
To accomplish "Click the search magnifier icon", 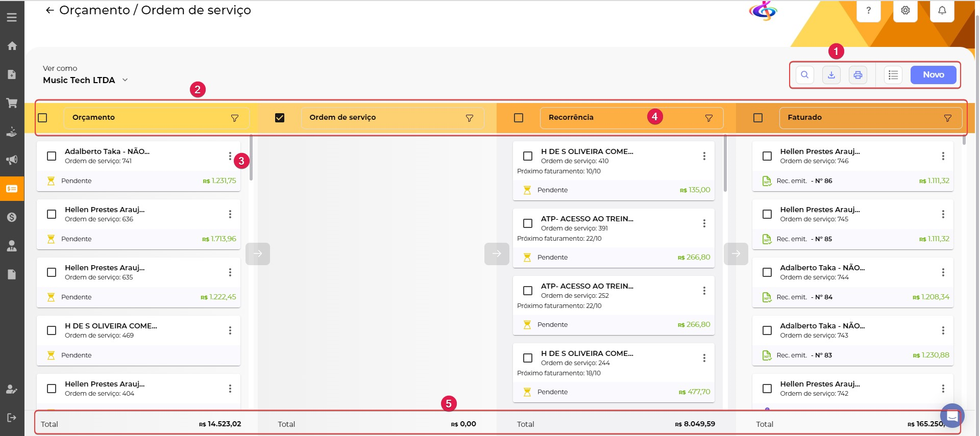I will [804, 75].
